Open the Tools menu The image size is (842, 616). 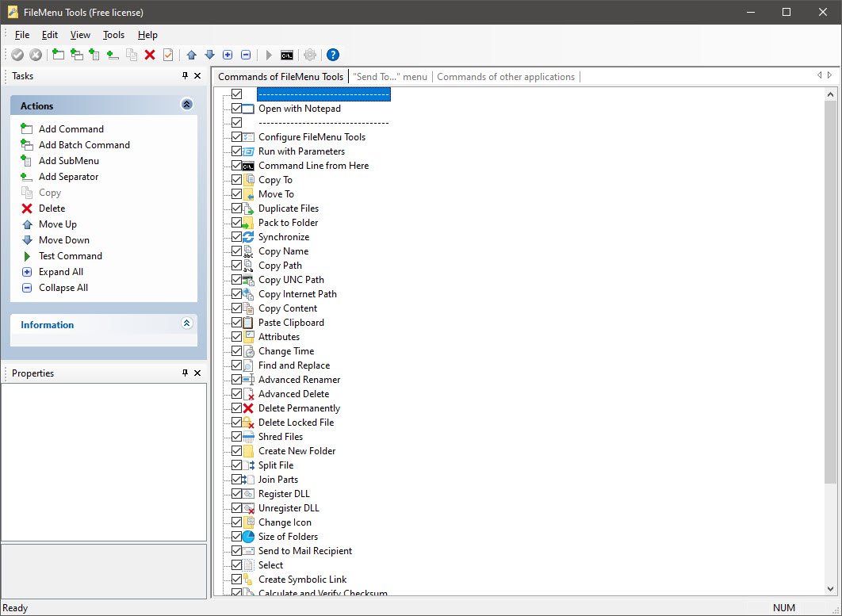113,35
